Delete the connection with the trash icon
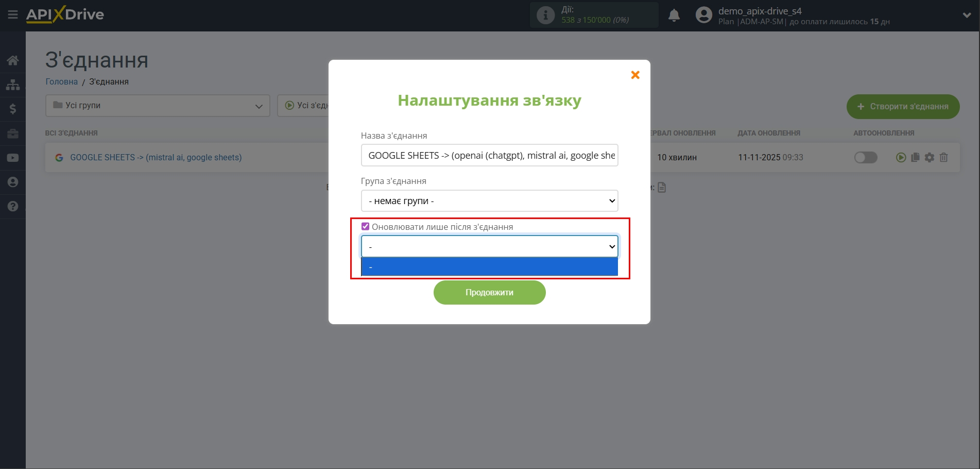Viewport: 980px width, 469px height. tap(944, 158)
